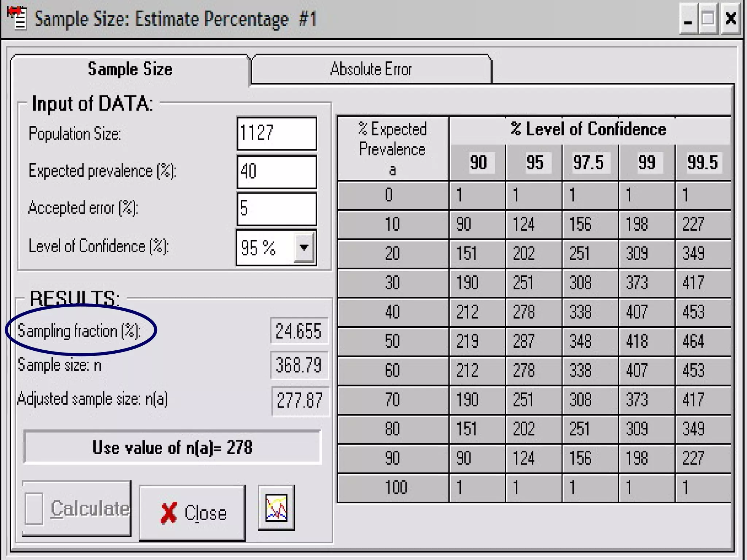Click the Population Size input field
This screenshot has width=747, height=560.
[276, 133]
